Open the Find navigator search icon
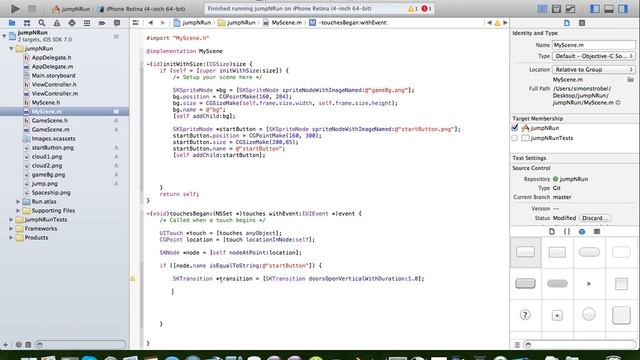The height and width of the screenshot is (360, 640). pyautogui.click(x=42, y=23)
